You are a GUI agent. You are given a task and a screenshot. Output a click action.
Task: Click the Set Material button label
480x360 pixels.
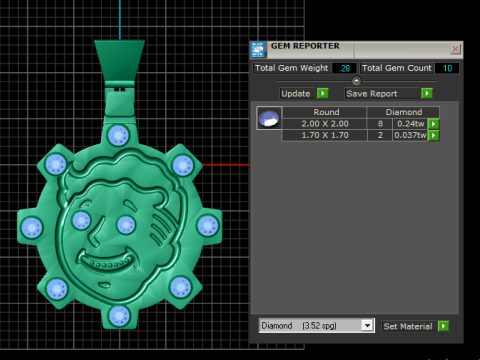tap(408, 326)
